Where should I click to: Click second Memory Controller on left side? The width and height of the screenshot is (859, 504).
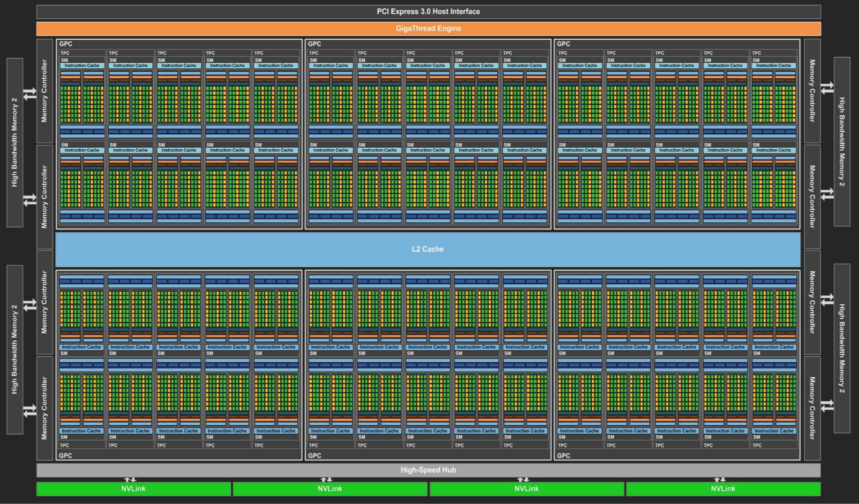(45, 197)
